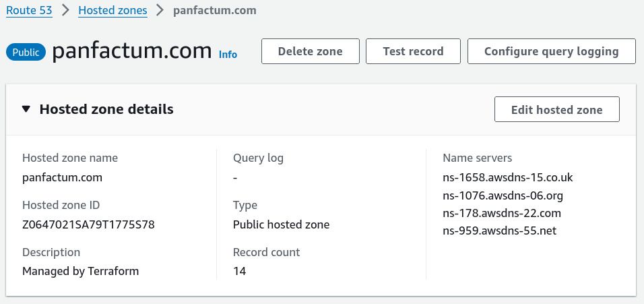Select hosted zone name value panfactum.com
The image size is (644, 304).
click(62, 177)
